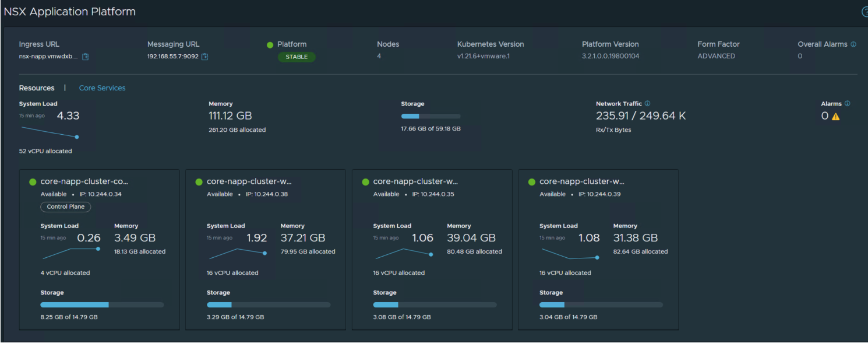Click the info icon beside Overall Alarms
This screenshot has width=868, height=343.
pos(853,44)
